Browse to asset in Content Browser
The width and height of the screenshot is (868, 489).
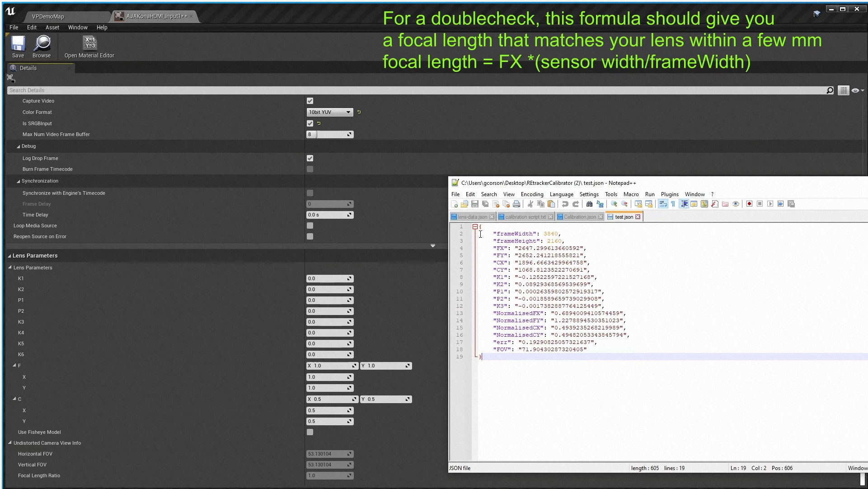point(42,47)
